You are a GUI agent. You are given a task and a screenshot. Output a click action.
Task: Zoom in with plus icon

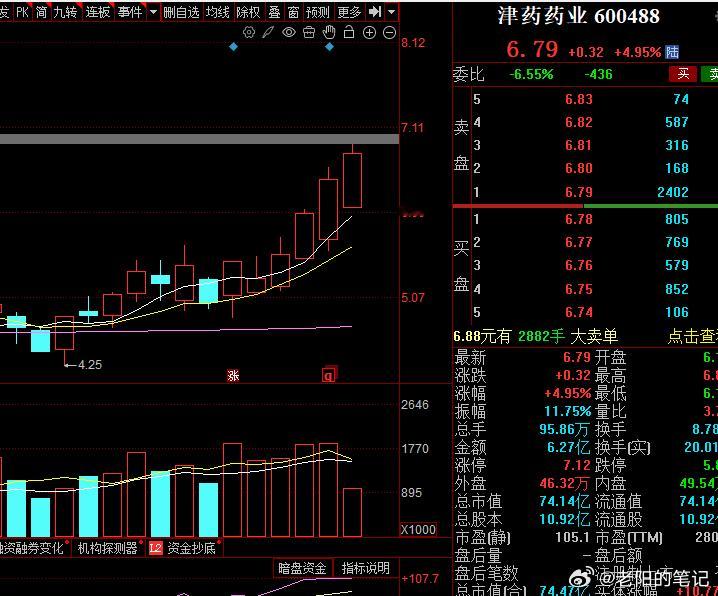pyautogui.click(x=369, y=33)
